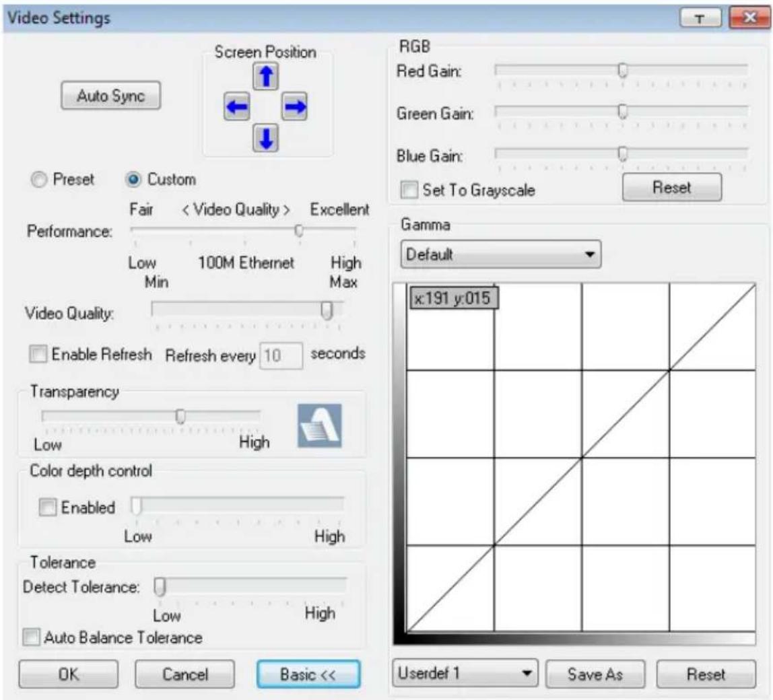Click the T pin button in title bar
Image resolution: width=773 pixels, height=700 pixels.
point(700,19)
